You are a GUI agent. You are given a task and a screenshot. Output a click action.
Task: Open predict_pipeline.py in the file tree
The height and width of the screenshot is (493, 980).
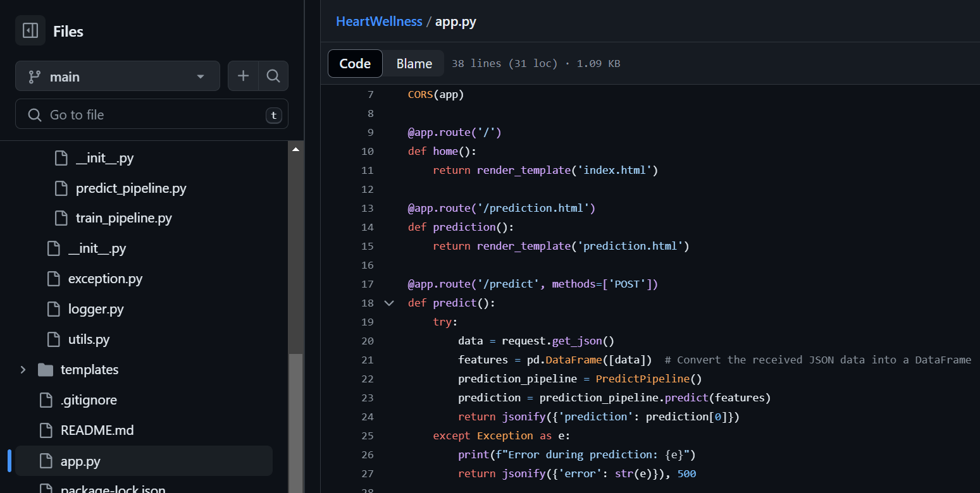[x=130, y=188]
